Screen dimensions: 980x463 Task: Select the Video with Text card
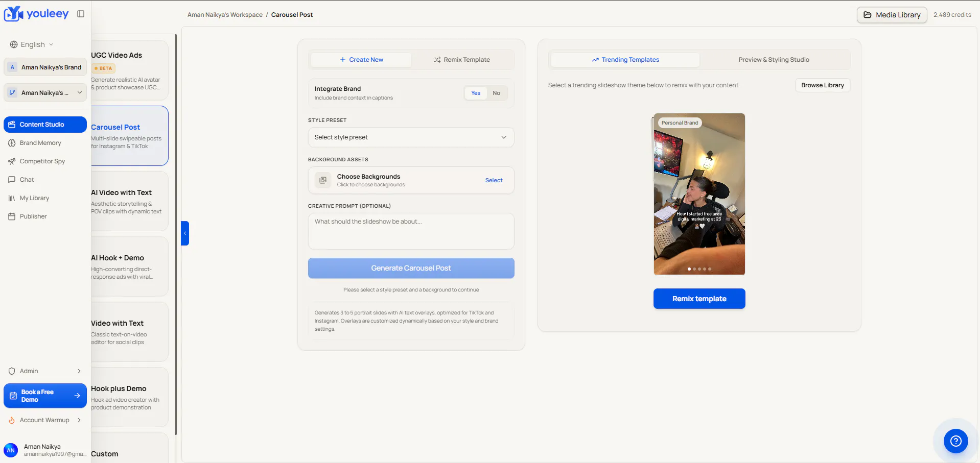click(x=130, y=332)
